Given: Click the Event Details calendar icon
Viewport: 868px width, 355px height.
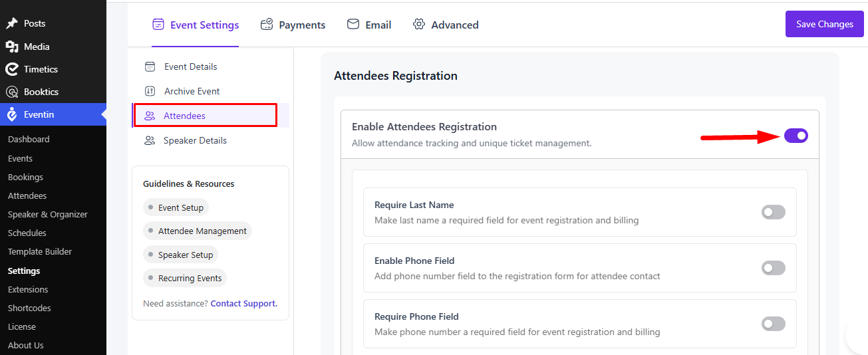Looking at the screenshot, I should 150,66.
